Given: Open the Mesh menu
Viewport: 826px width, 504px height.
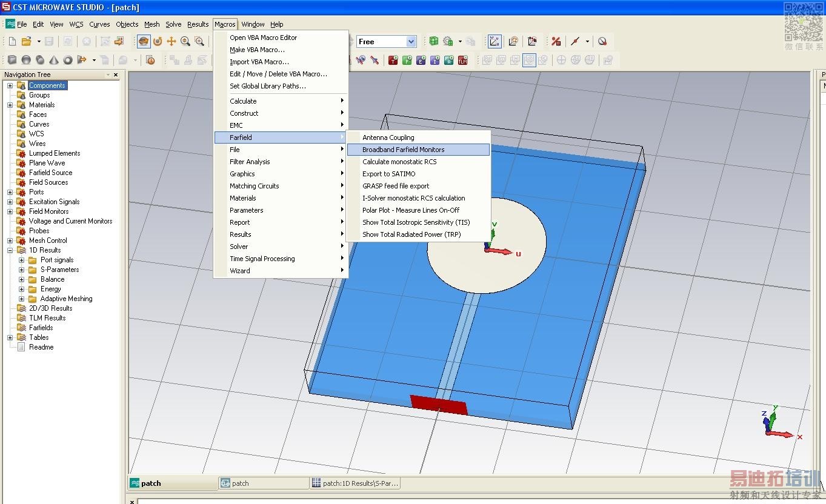Looking at the screenshot, I should tap(152, 24).
